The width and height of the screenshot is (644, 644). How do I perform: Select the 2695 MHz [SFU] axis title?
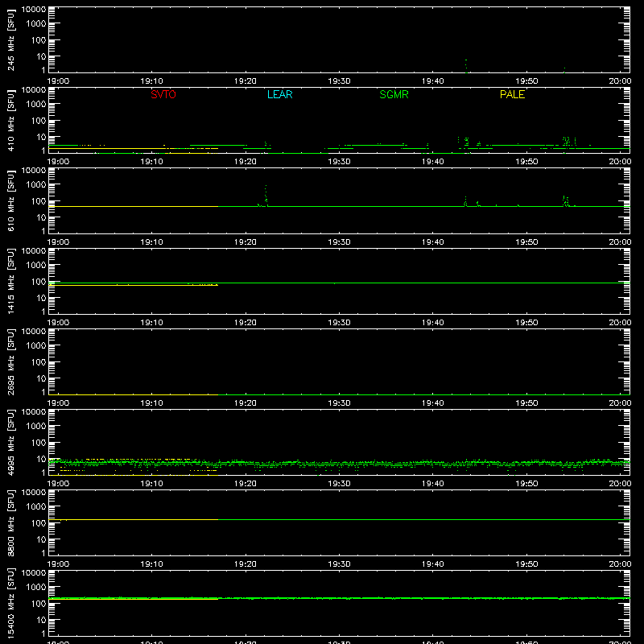click(x=10, y=362)
